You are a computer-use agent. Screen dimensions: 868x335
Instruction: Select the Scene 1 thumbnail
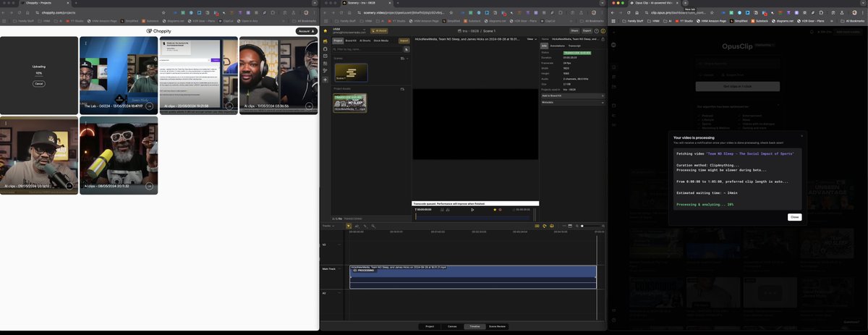(351, 72)
